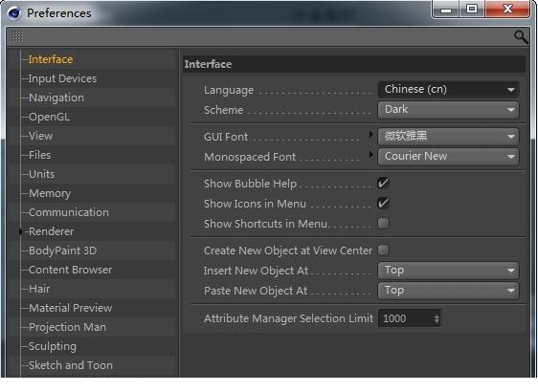Maximize the Preferences window

tap(472, 9)
